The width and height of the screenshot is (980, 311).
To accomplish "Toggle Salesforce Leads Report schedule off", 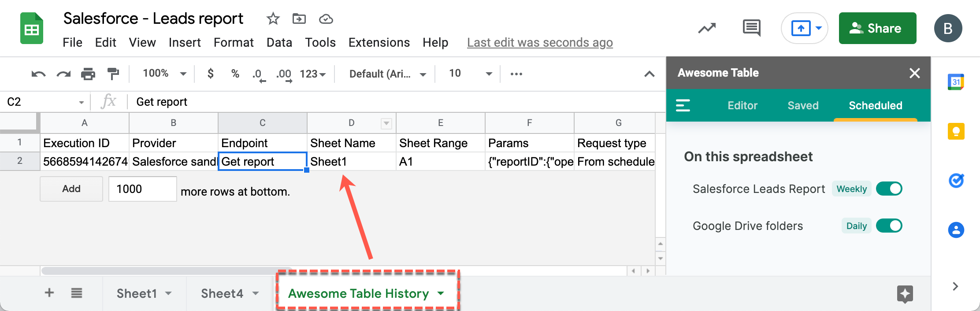I will click(889, 189).
